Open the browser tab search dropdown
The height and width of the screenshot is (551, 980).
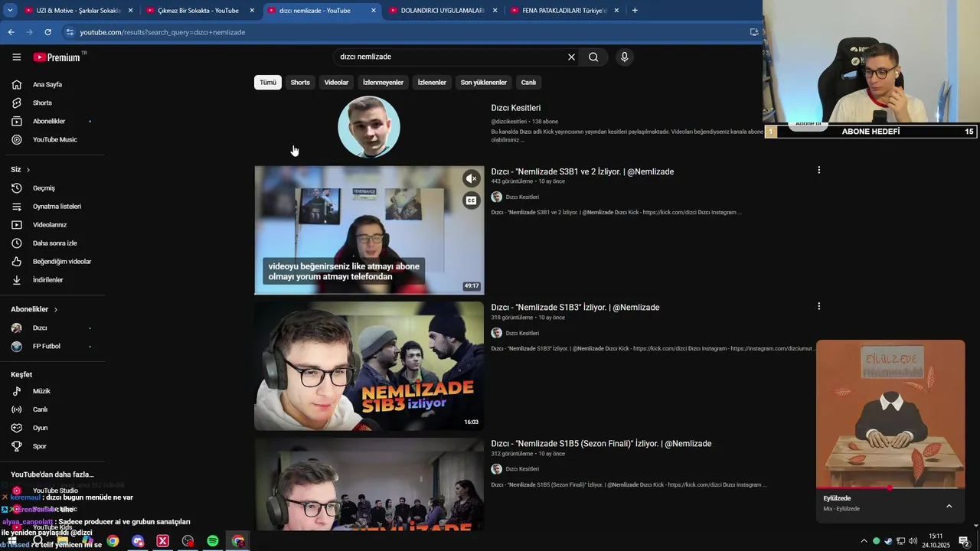[x=10, y=10]
